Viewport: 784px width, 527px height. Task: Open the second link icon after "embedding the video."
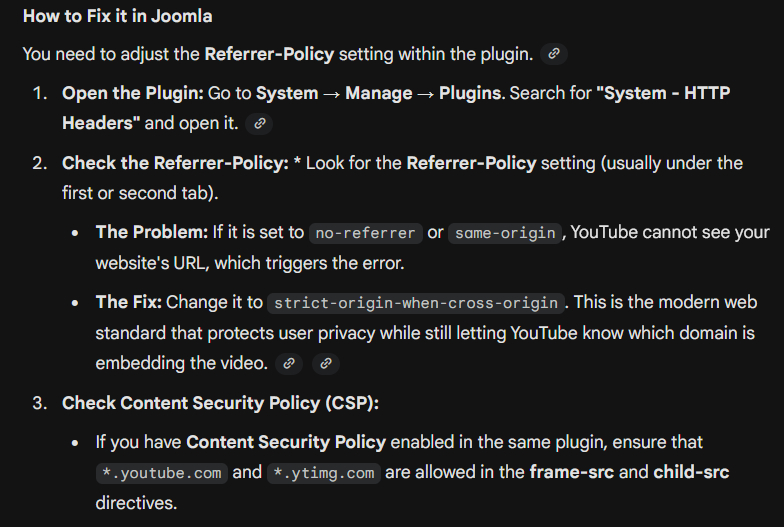pyautogui.click(x=326, y=364)
